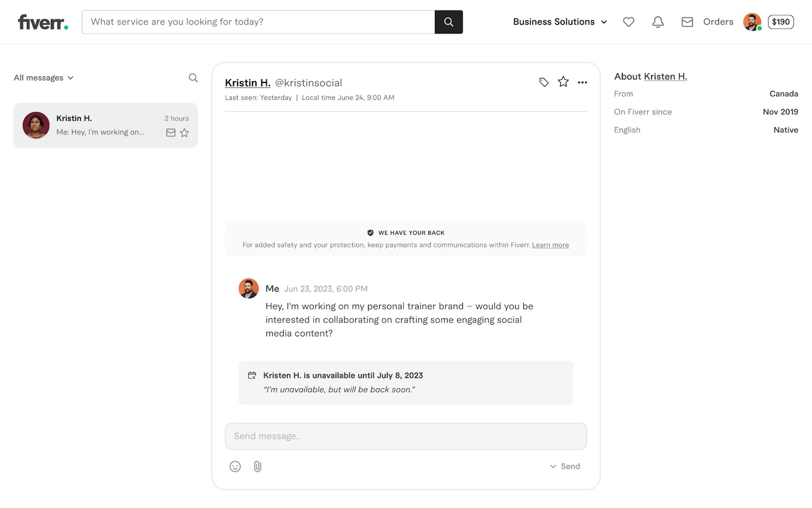Open emoji picker in message composer
This screenshot has width=812, height=508.
[x=235, y=466]
